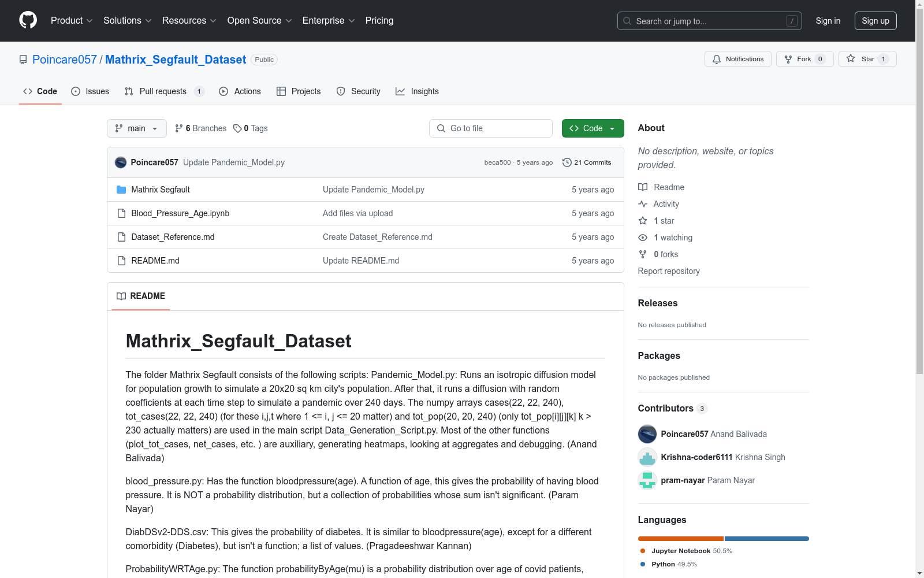Viewport: 924px width, 578px height.
Task: Click the Actions play icon
Action: point(223,91)
